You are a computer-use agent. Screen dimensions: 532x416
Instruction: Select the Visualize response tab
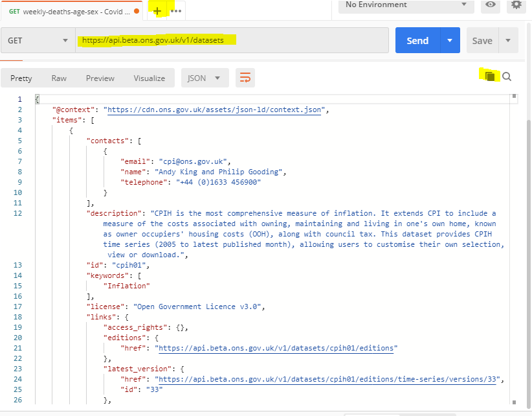coord(150,78)
